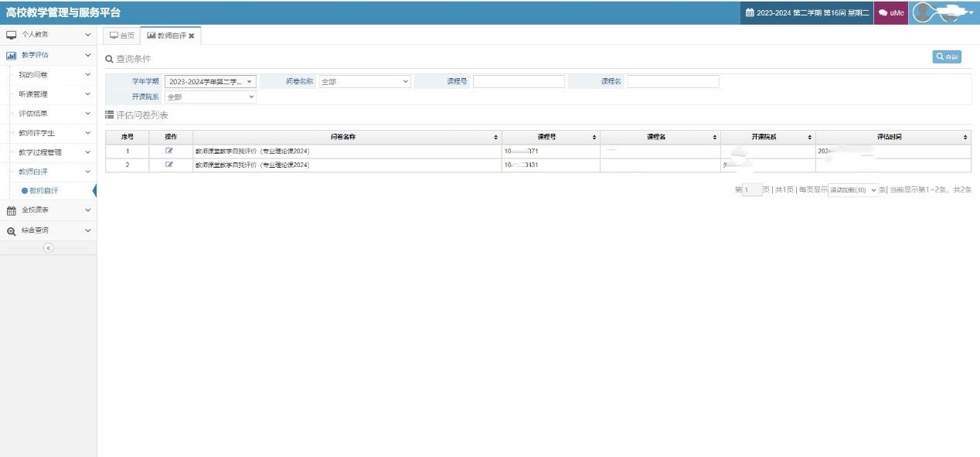Expand 综合查询 menu chevron
980x457 pixels.
coord(88,230)
